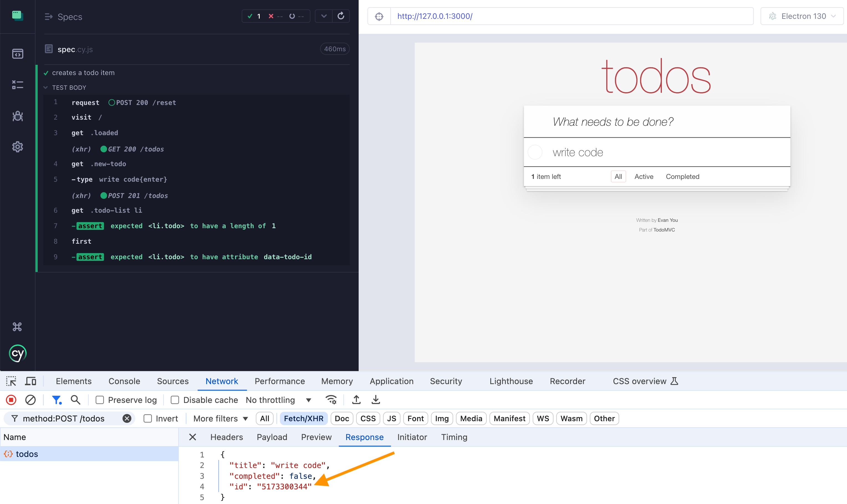
Task: Click the search network requests input
Action: (76, 400)
